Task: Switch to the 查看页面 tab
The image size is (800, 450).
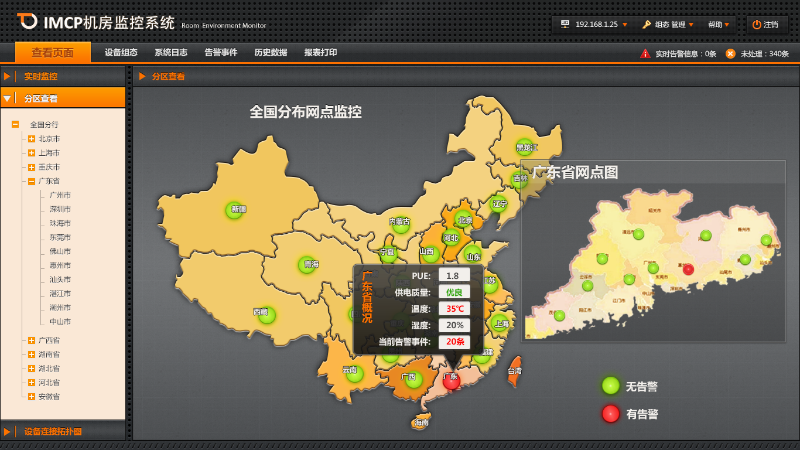Action: point(52,53)
